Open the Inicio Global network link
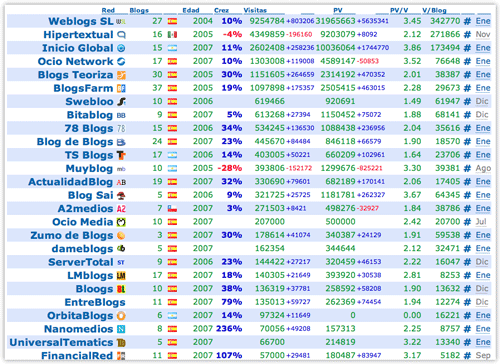 coord(78,48)
